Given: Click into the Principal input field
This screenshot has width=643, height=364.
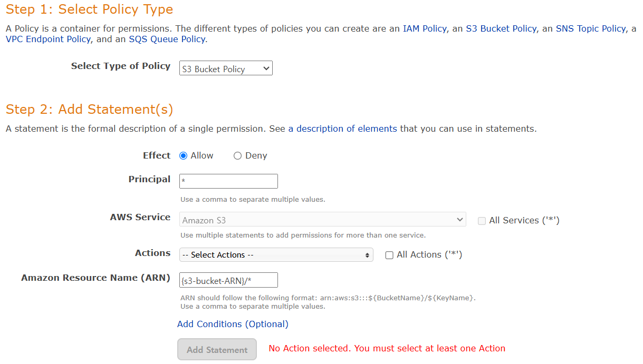Looking at the screenshot, I should coord(228,181).
